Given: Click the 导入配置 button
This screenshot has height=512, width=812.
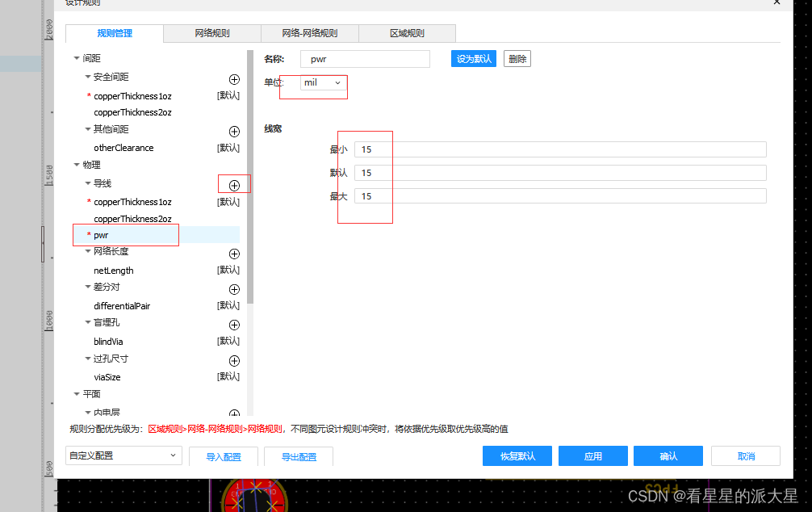Looking at the screenshot, I should tap(224, 456).
